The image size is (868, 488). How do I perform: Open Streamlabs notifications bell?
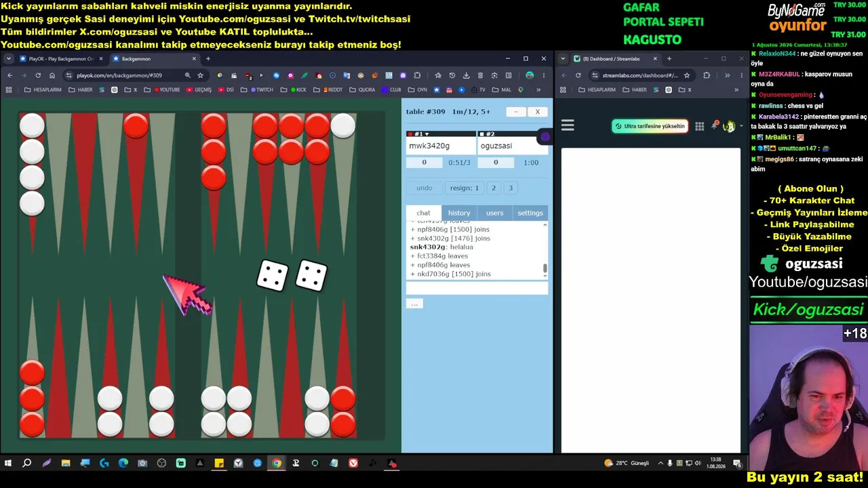click(714, 125)
